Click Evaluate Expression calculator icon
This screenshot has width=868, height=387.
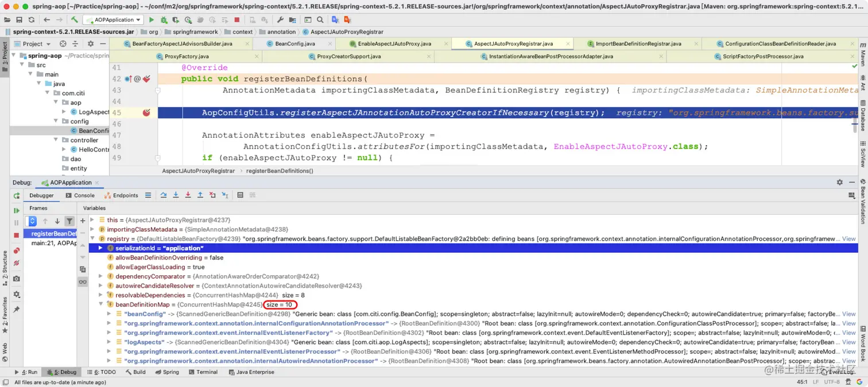pos(240,195)
